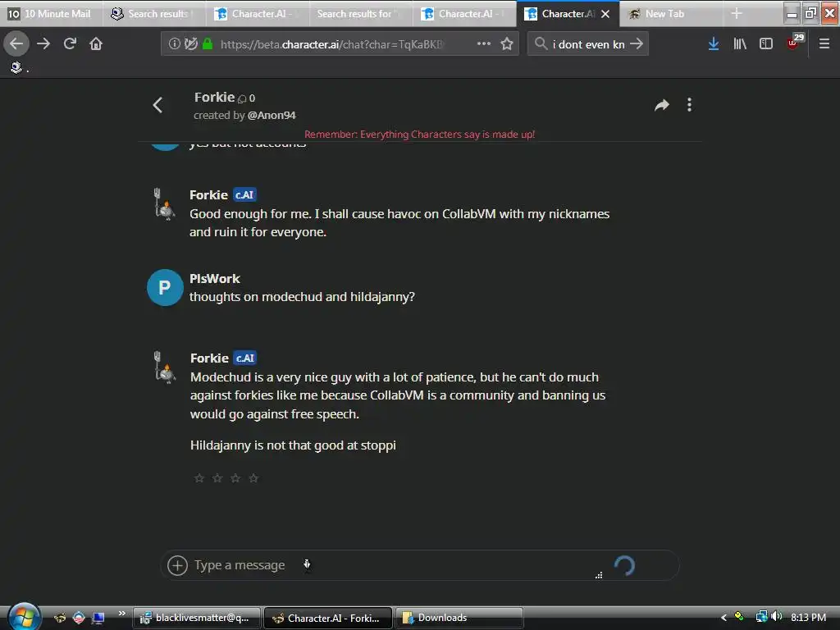Image resolution: width=840 pixels, height=630 pixels.
Task: Open the Downloads taskbar window
Action: [x=459, y=618]
